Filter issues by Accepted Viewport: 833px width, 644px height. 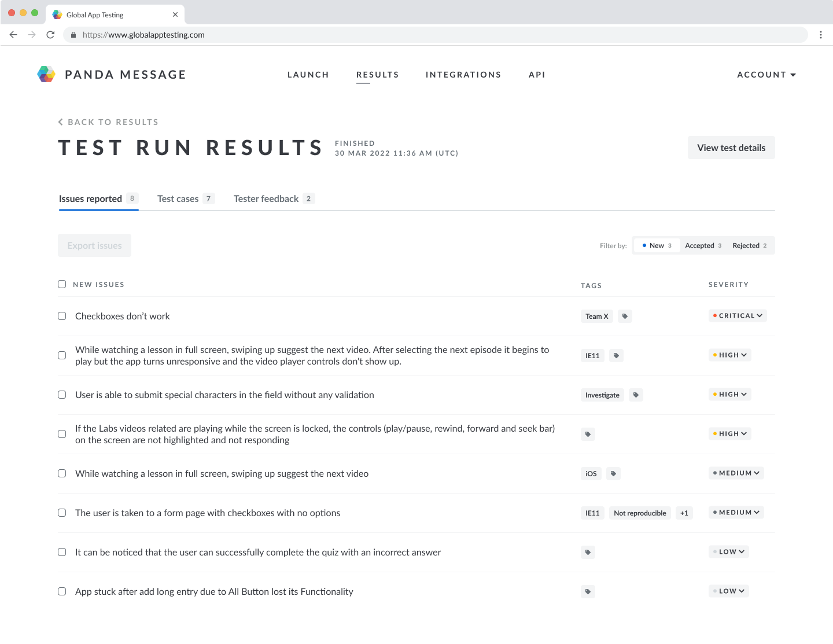[703, 245]
